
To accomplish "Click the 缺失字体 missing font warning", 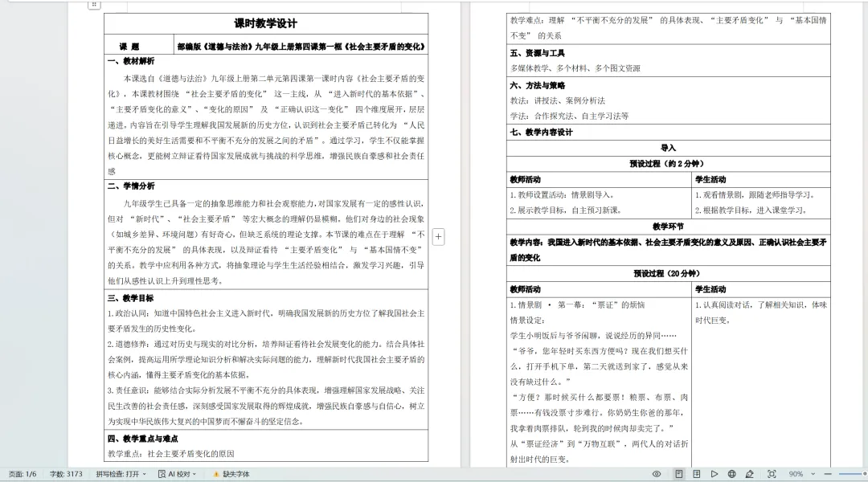I will click(231, 474).
